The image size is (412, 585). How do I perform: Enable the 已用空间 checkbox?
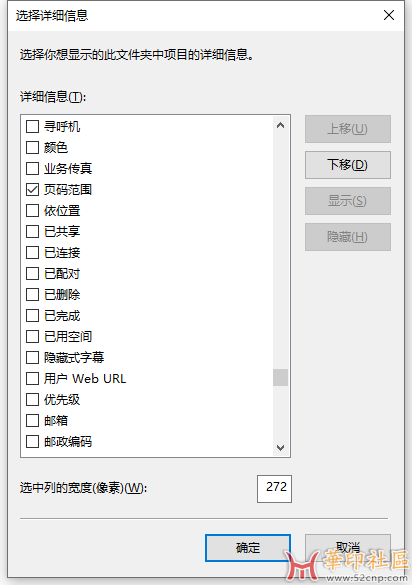coord(32,337)
